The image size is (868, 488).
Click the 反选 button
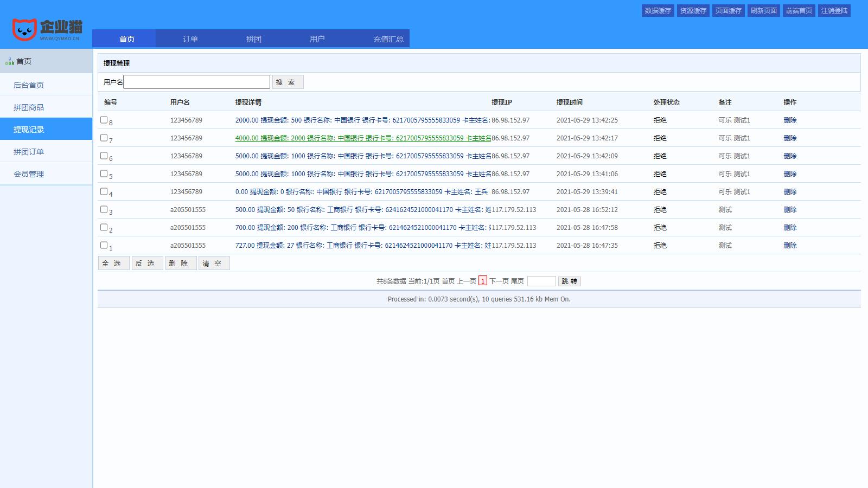(x=147, y=264)
